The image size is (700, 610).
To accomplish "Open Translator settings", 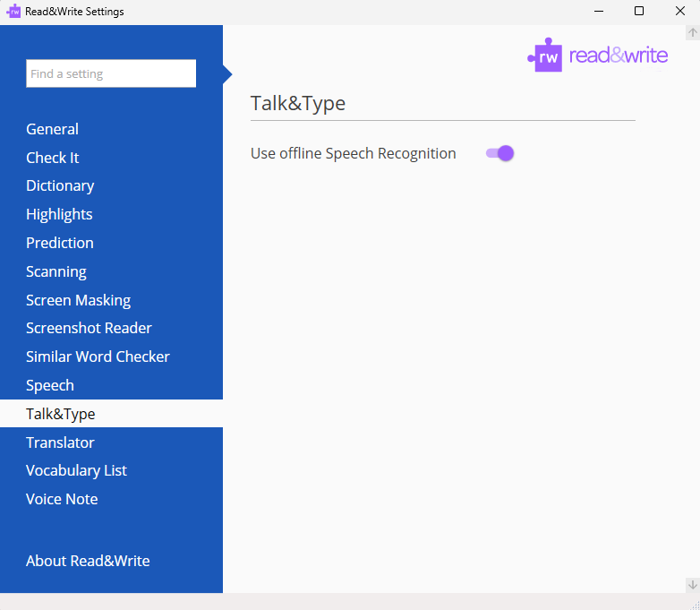I will point(60,442).
